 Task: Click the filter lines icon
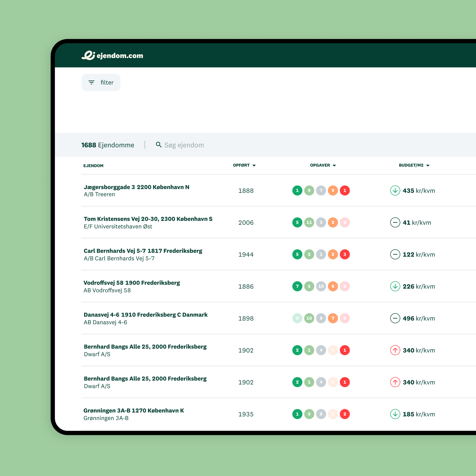(x=91, y=83)
